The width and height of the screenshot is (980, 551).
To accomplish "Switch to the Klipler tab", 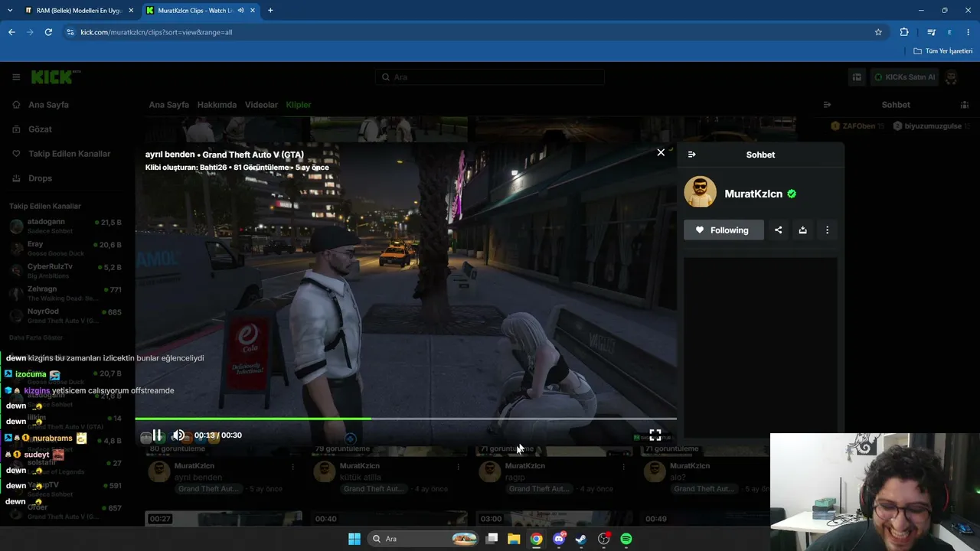I will (x=299, y=105).
